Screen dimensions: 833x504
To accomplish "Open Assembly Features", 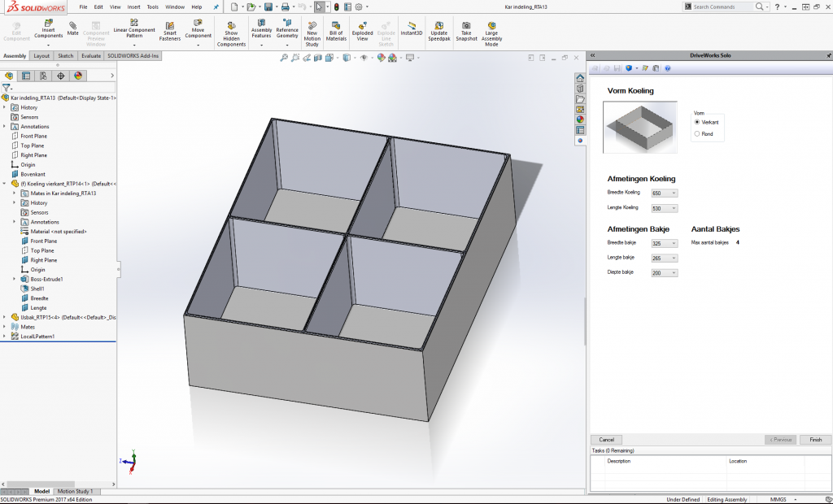I will pos(261,28).
